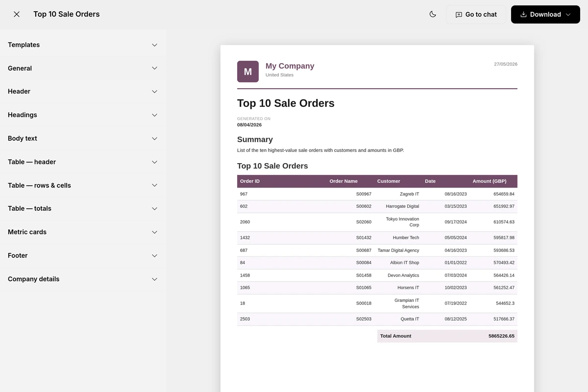Expand the Body text section
The height and width of the screenshot is (392, 588).
click(x=83, y=138)
